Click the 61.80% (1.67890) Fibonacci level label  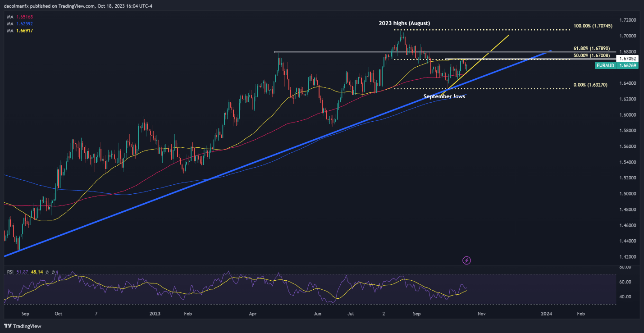click(x=591, y=48)
